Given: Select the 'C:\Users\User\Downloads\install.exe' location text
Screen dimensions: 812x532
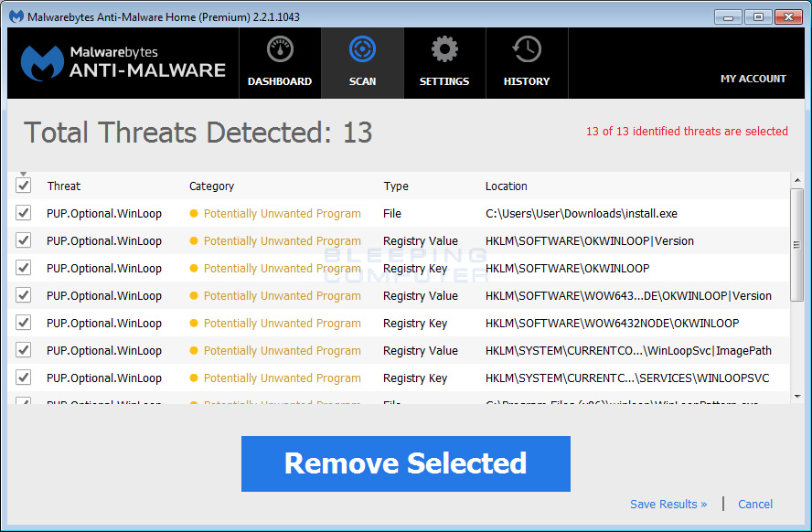Looking at the screenshot, I should 581,213.
